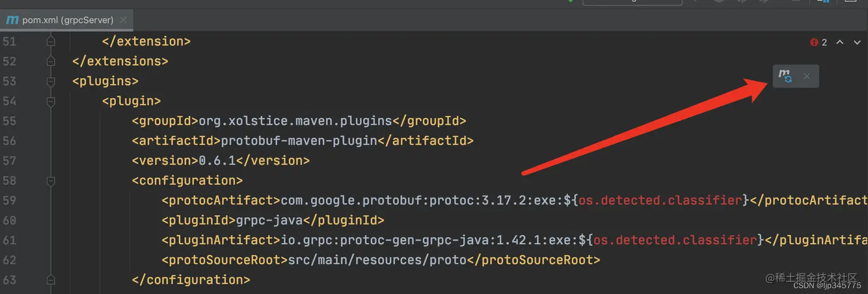Click red os.detected.classifier on line 61

click(x=675, y=240)
